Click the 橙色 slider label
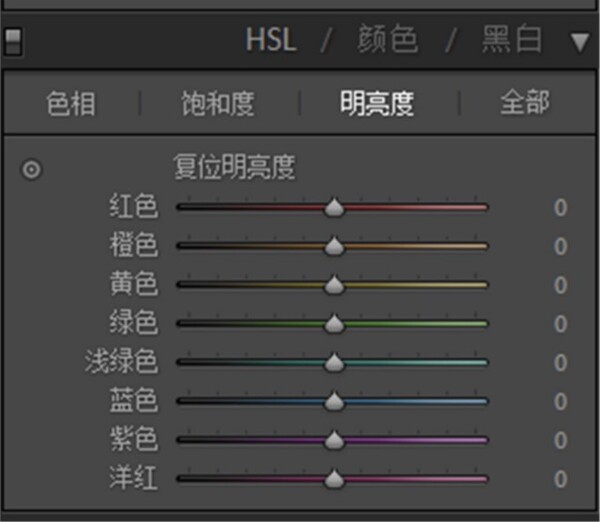The image size is (600, 522). pos(134,245)
